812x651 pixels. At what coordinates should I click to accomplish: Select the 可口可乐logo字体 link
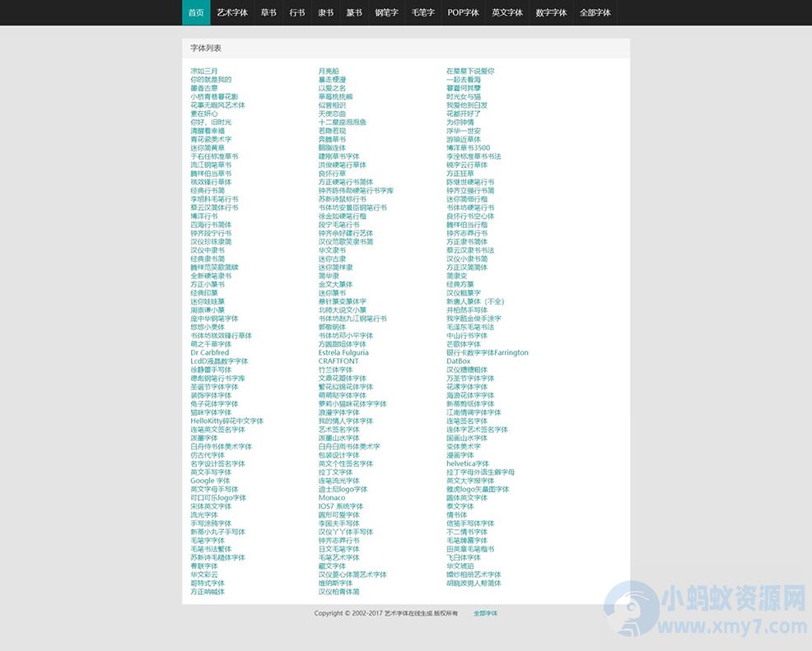(218, 498)
